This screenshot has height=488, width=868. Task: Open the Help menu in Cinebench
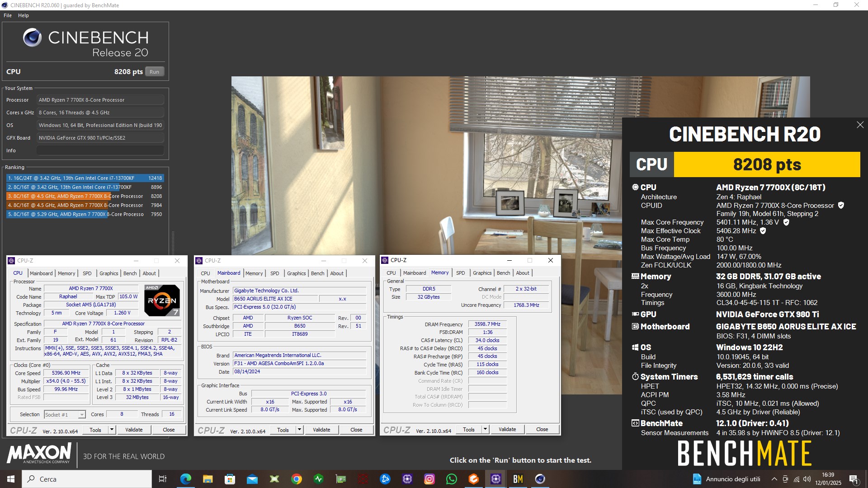pyautogui.click(x=24, y=15)
